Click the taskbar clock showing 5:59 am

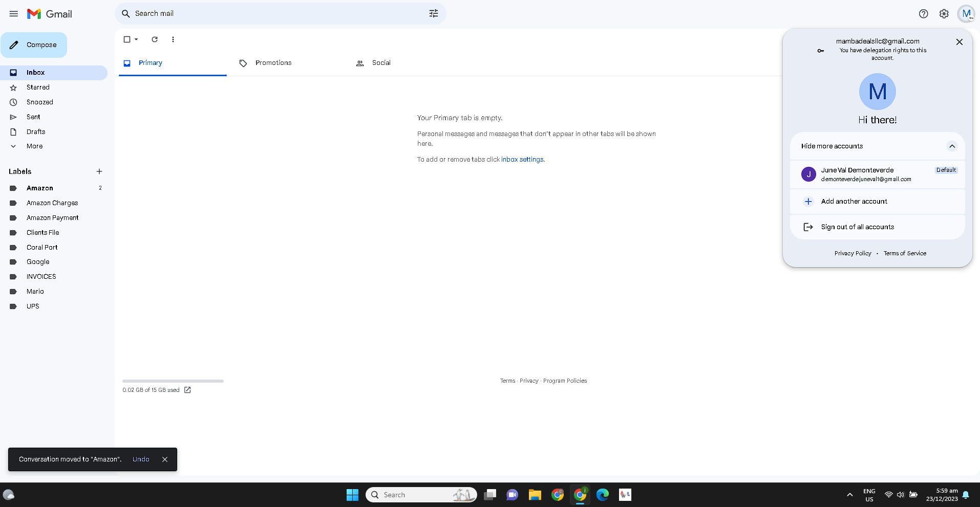(x=942, y=495)
